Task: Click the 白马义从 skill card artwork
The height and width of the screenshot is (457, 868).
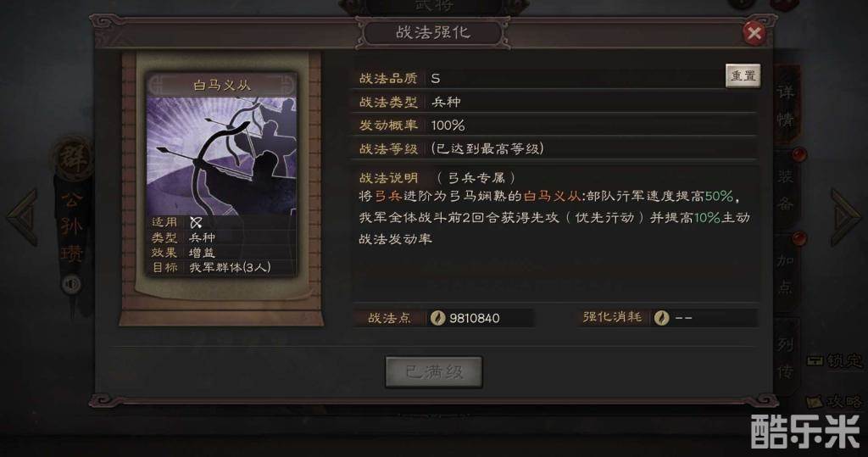Action: (221, 156)
